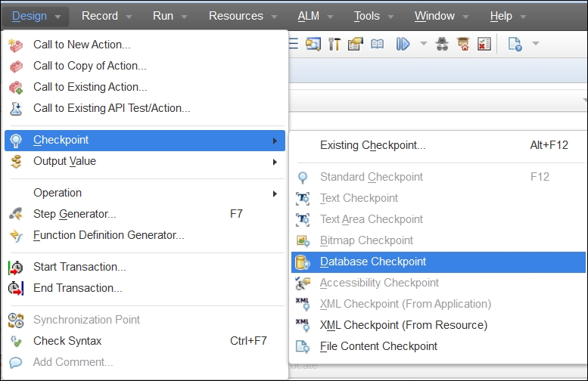Select Call to Existing API Test/Action flask icon
This screenshot has width=588, height=381.
(16, 109)
